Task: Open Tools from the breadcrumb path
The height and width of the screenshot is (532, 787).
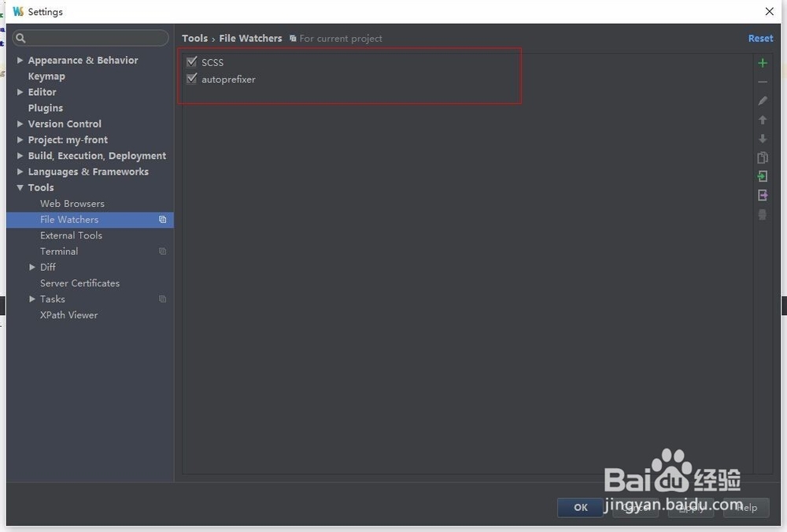Action: 194,38
